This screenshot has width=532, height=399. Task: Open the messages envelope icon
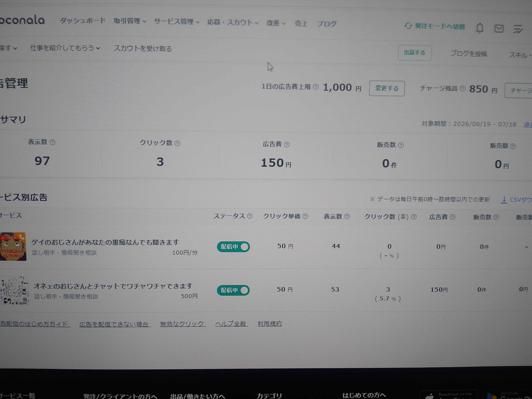[x=499, y=29]
